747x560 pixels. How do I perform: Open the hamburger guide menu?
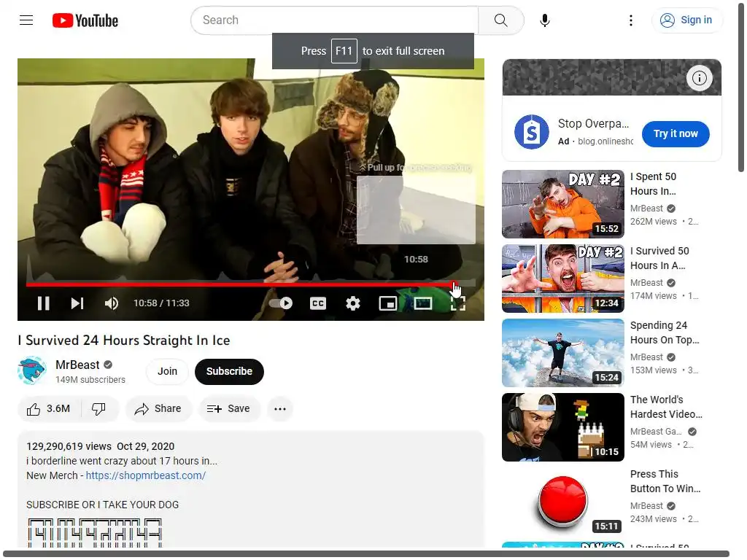click(26, 20)
